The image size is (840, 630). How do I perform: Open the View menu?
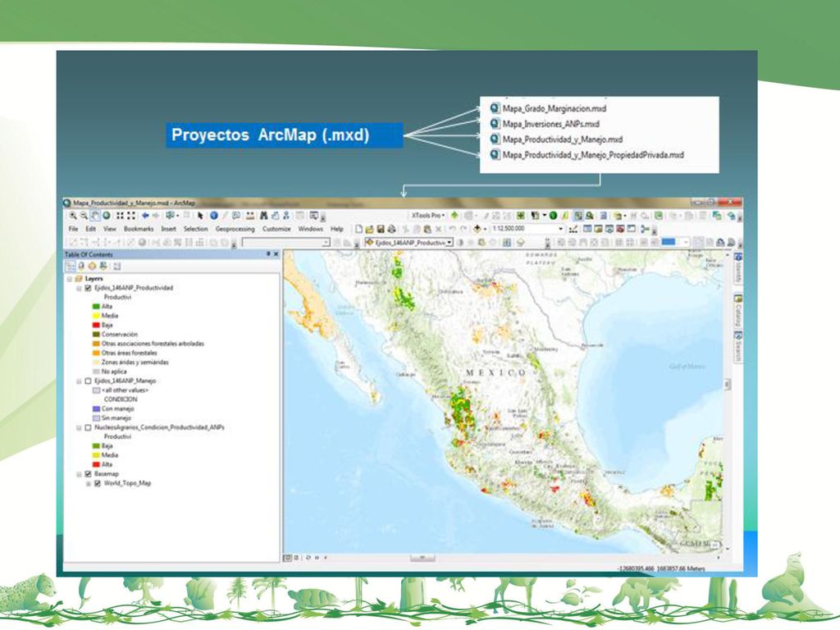click(x=109, y=229)
